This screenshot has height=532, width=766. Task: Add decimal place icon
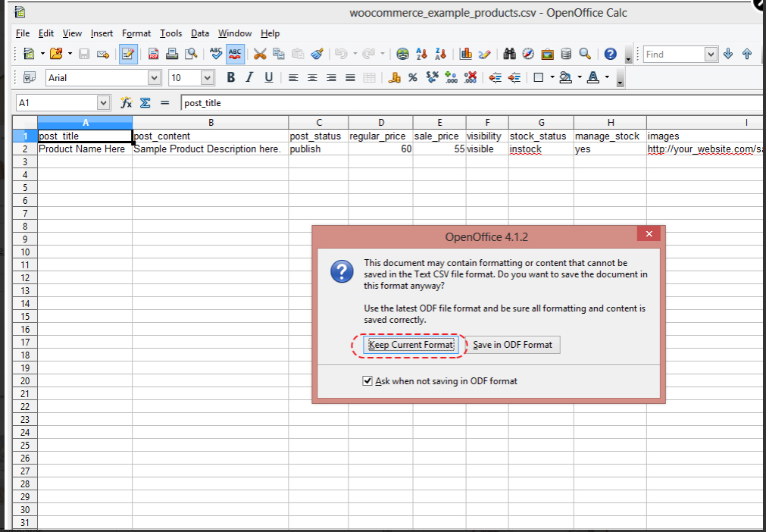(x=451, y=77)
